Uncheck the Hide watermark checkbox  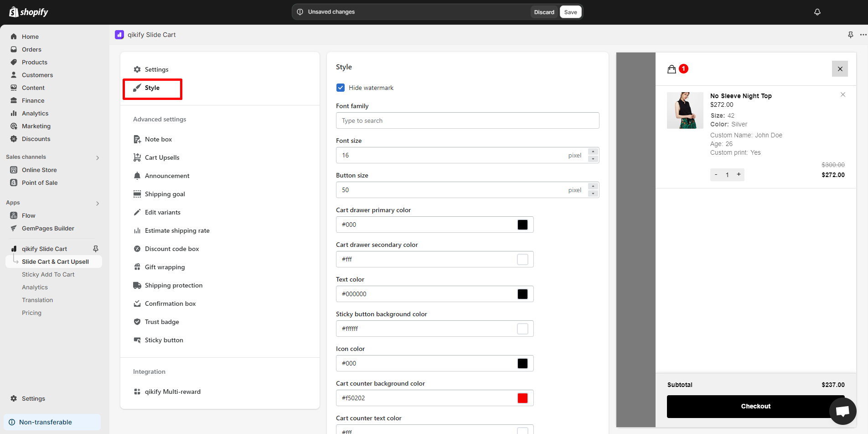[341, 88]
